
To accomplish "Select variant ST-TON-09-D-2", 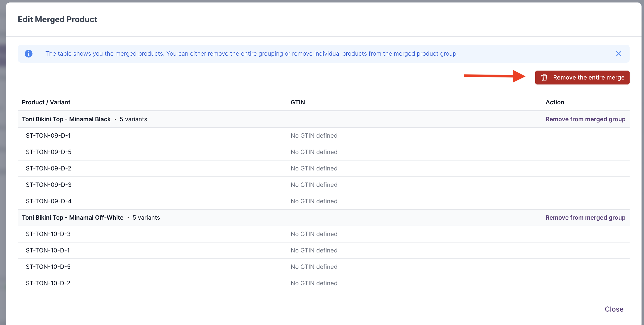I will click(48, 168).
